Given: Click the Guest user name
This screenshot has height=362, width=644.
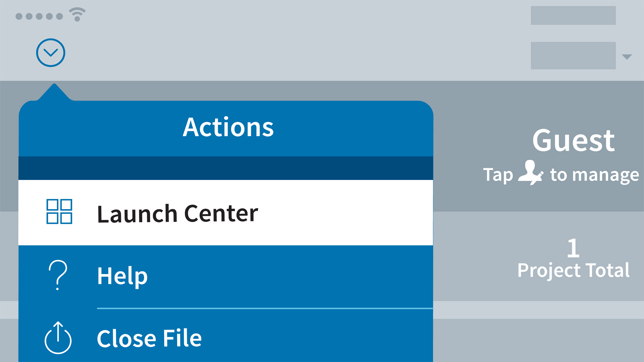Looking at the screenshot, I should [573, 140].
